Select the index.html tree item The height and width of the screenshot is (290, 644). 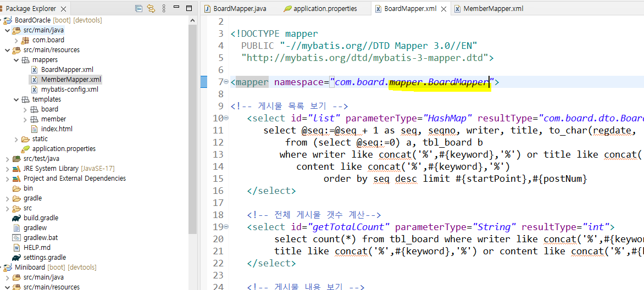tap(57, 129)
